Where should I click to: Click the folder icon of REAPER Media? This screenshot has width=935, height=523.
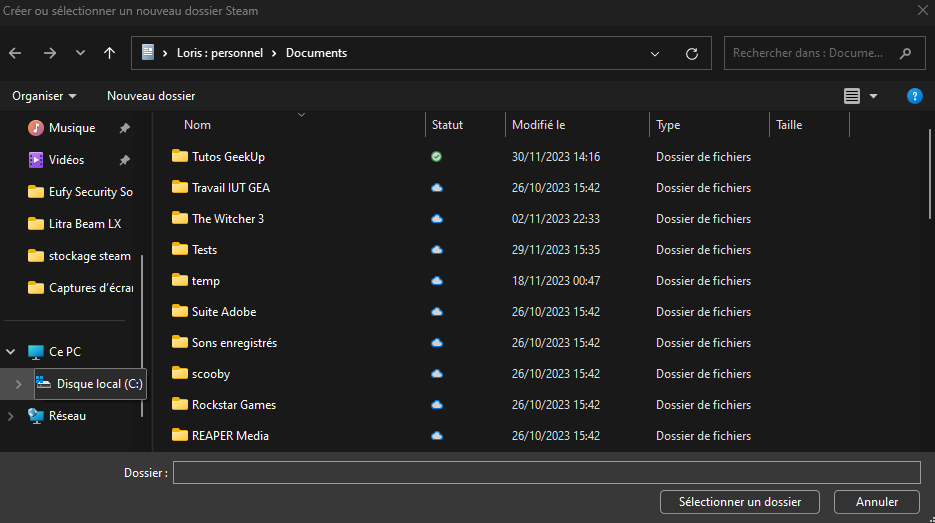click(179, 435)
